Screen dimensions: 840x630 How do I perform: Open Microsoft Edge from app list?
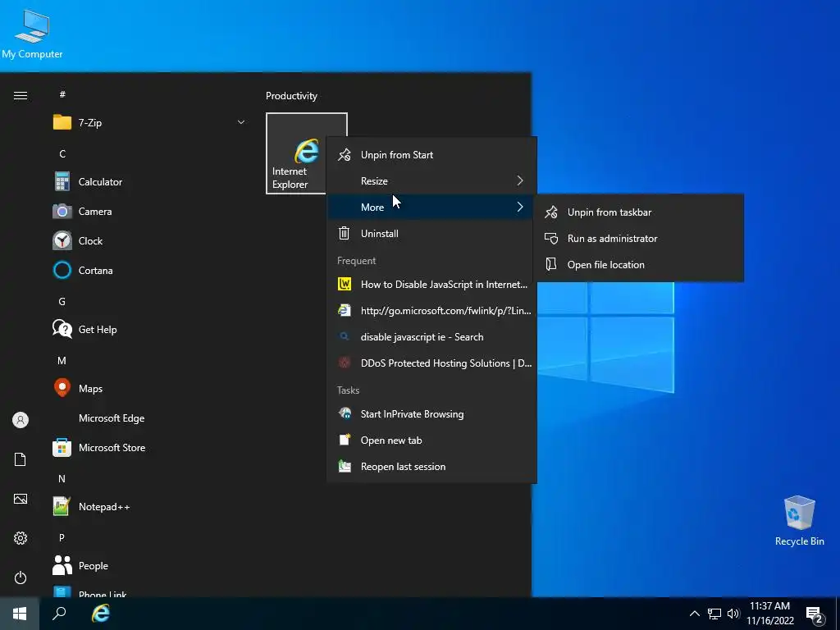[x=149, y=418]
